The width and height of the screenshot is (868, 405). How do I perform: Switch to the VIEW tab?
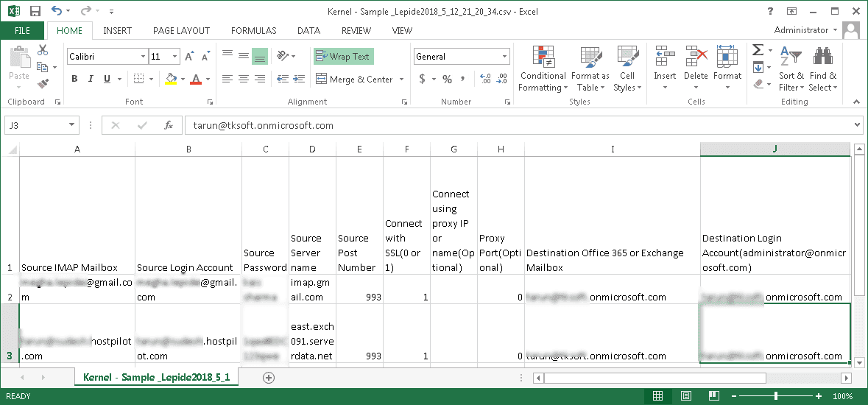coord(402,30)
